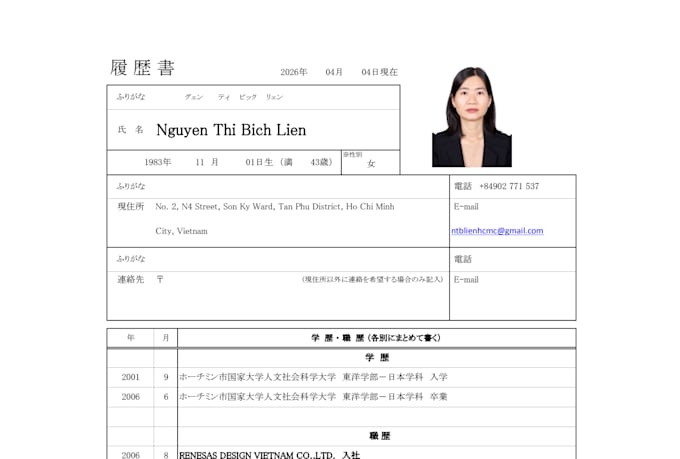680x459 pixels.
Task: Select the 2006 entry ending with 卒業
Action: 313,397
